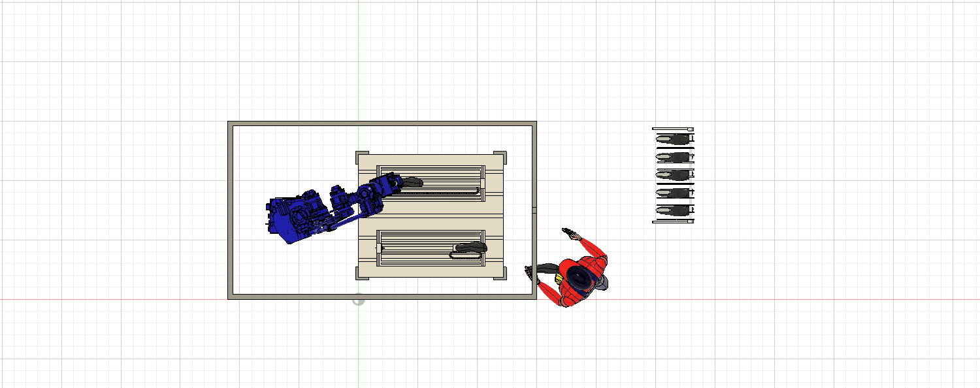Pick the topmost tool on the rack

click(674, 138)
